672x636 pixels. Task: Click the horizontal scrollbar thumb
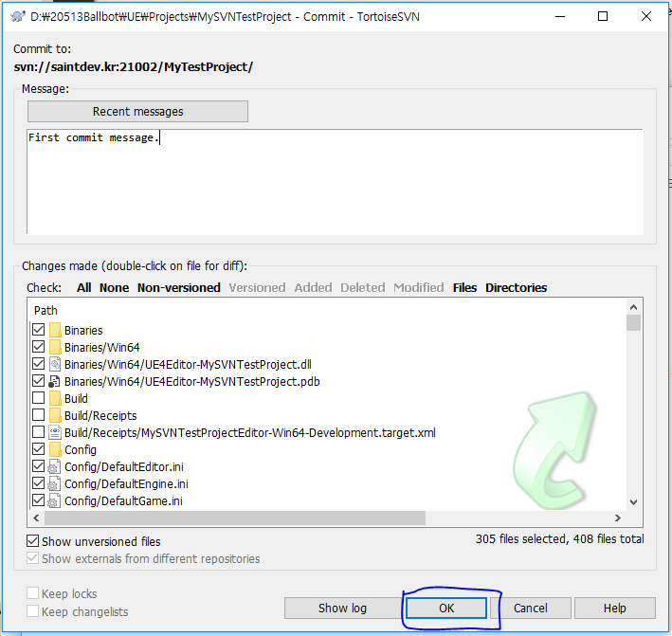pos(235,518)
